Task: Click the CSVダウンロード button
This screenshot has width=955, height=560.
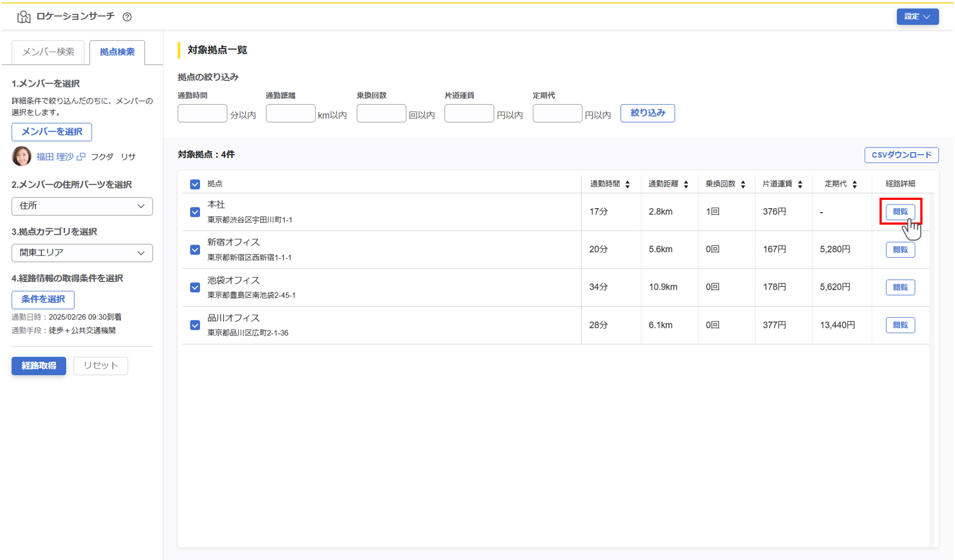Action: tap(902, 155)
